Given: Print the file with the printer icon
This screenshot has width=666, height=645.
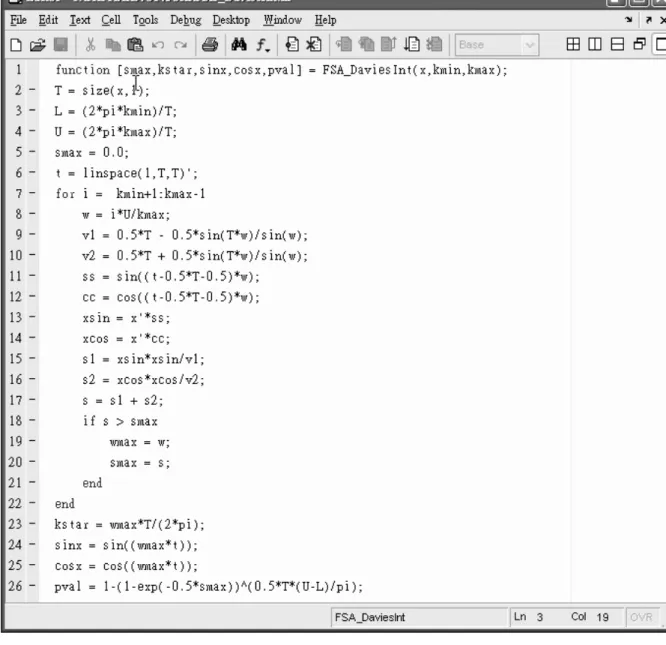Looking at the screenshot, I should click(x=210, y=45).
